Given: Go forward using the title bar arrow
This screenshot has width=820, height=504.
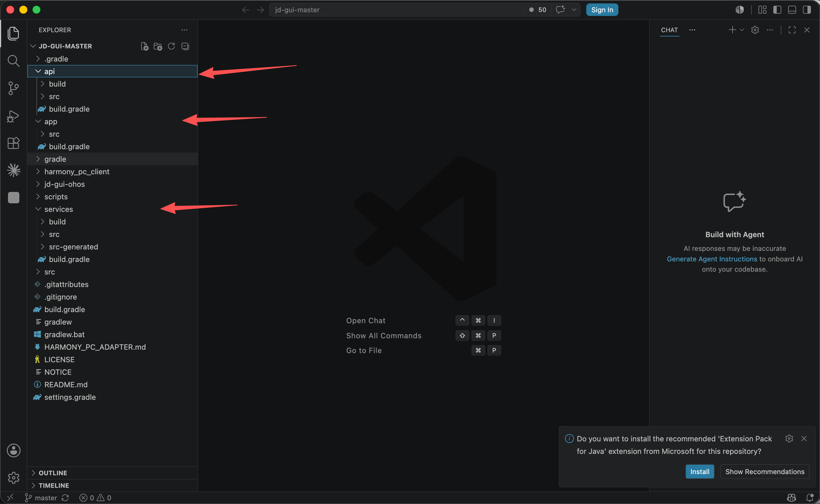Looking at the screenshot, I should 261,10.
